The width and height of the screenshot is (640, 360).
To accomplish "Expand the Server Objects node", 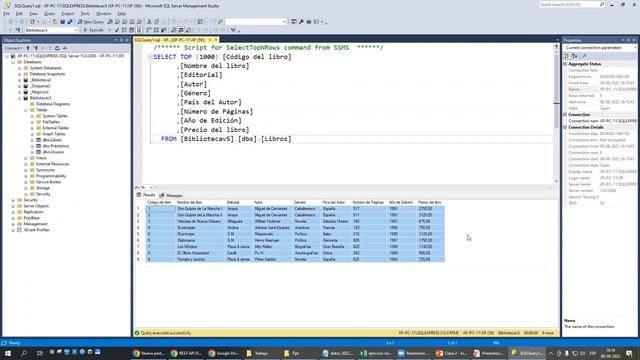I will point(13,206).
